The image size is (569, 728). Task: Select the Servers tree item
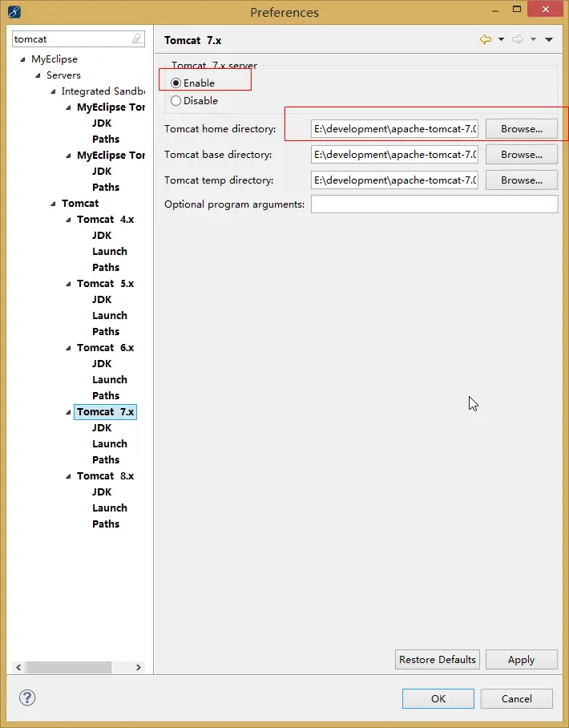click(x=63, y=75)
